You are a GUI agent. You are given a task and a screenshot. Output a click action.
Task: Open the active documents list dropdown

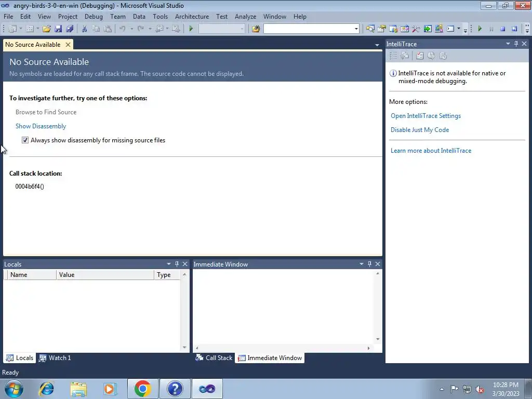[x=377, y=45]
